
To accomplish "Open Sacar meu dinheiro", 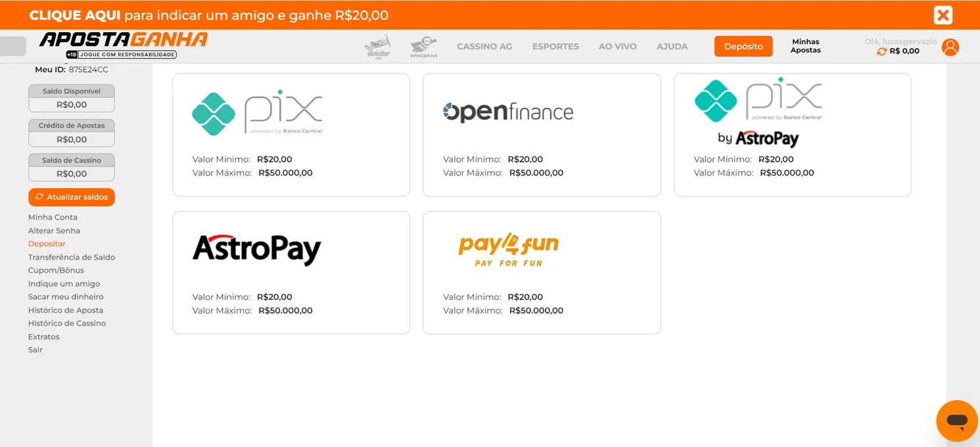I will (x=66, y=296).
